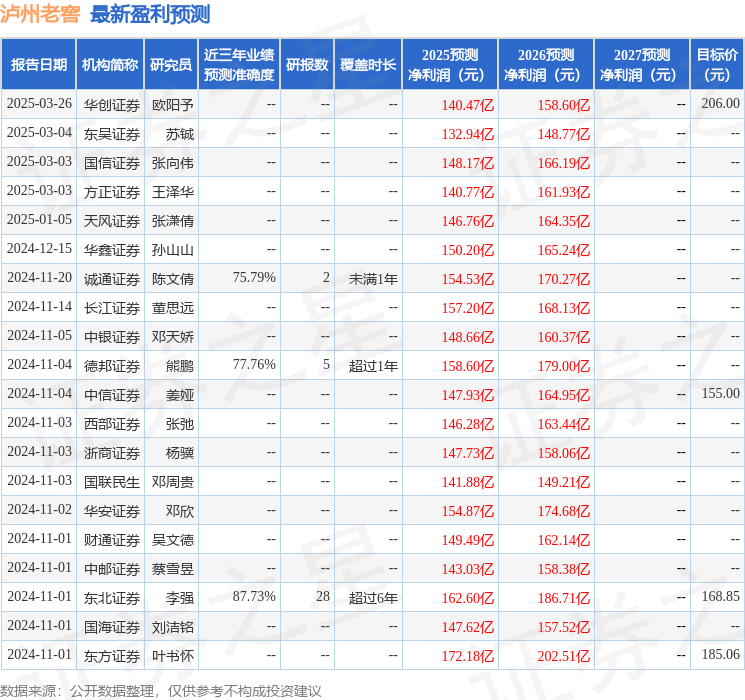Select the 中银证券 institution cell
The width and height of the screenshot is (745, 700).
[112, 337]
